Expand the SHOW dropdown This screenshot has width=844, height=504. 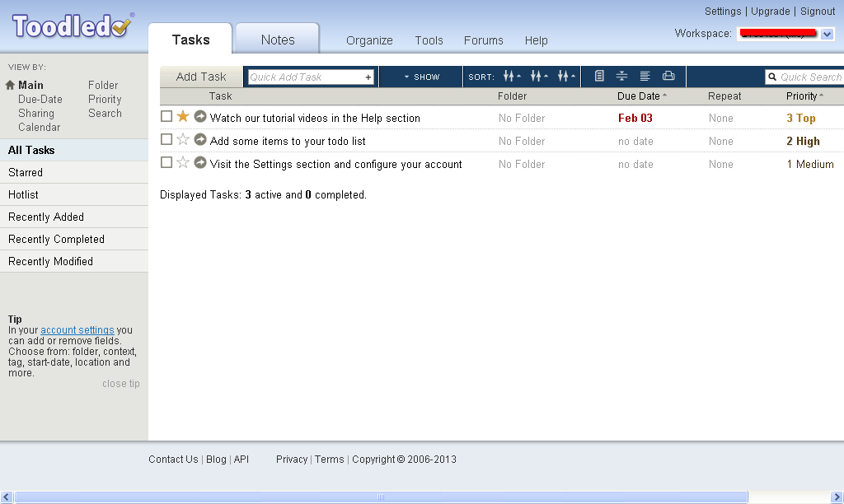pos(421,77)
